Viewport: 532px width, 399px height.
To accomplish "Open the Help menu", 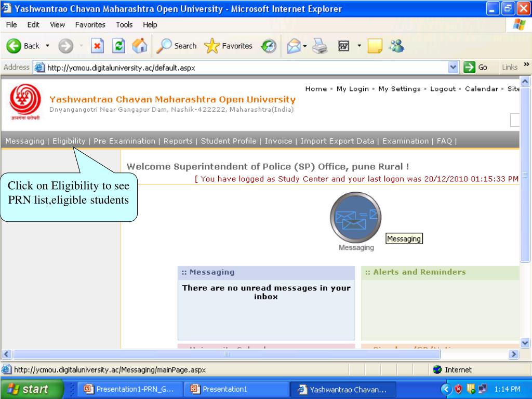I will (x=150, y=25).
